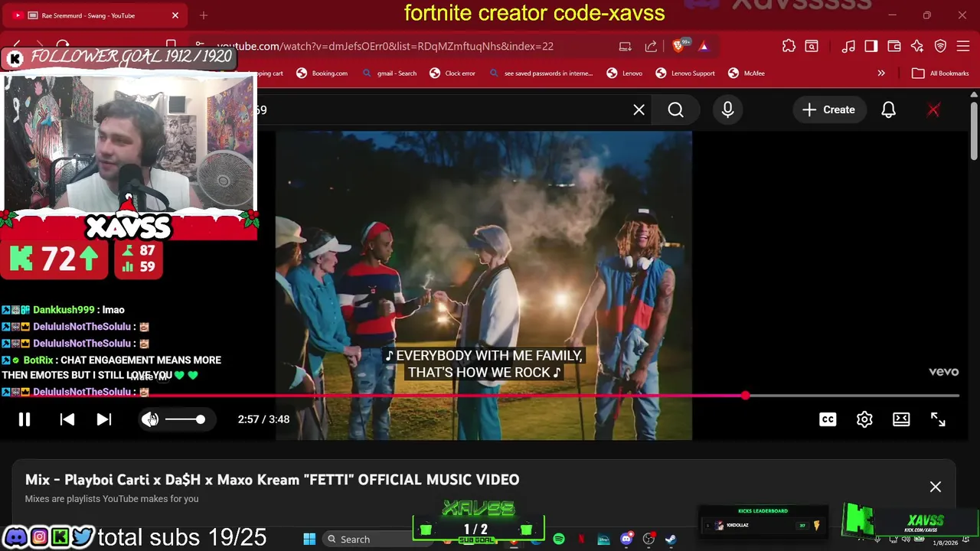The width and height of the screenshot is (980, 551).
Task: Start voice search with the microphone icon
Action: click(x=727, y=110)
